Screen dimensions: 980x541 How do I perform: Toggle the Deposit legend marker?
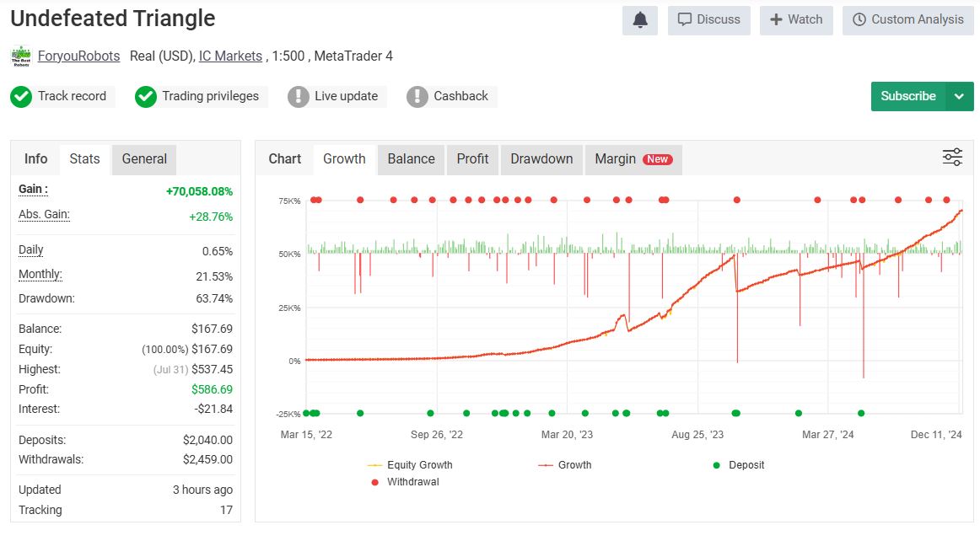coord(717,465)
